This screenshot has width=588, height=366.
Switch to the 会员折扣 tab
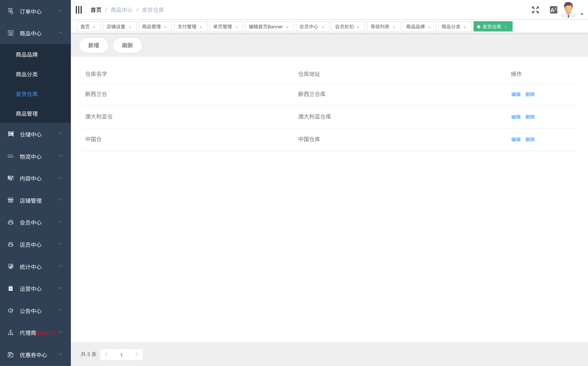[344, 27]
